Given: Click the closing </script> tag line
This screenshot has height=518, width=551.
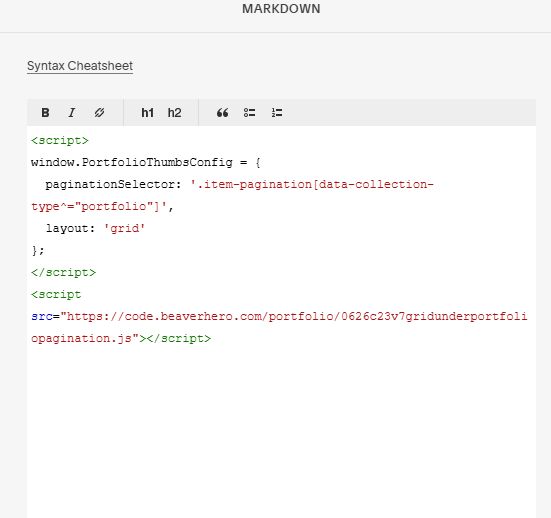Looking at the screenshot, I should tap(63, 273).
